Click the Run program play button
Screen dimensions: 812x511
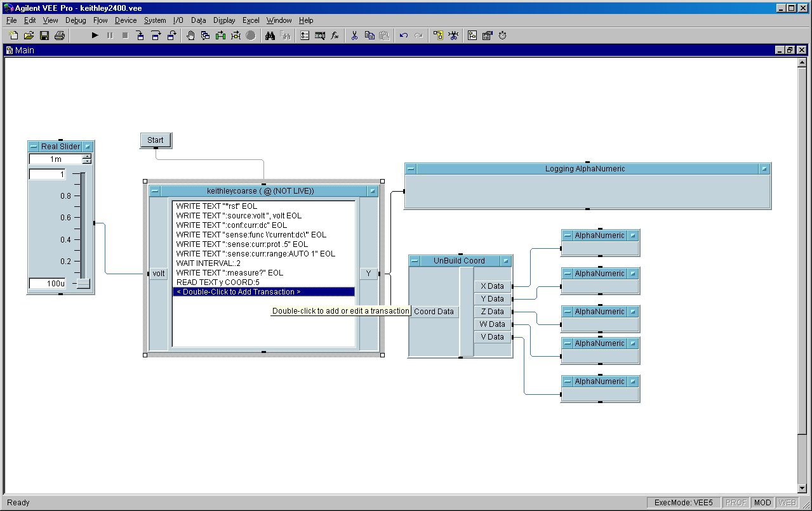click(95, 36)
